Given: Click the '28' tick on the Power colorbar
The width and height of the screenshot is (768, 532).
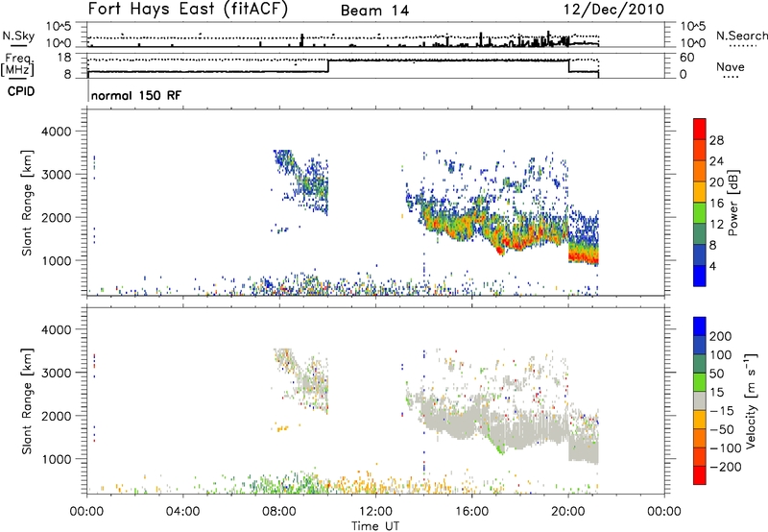Looking at the screenshot, I should pos(716,140).
